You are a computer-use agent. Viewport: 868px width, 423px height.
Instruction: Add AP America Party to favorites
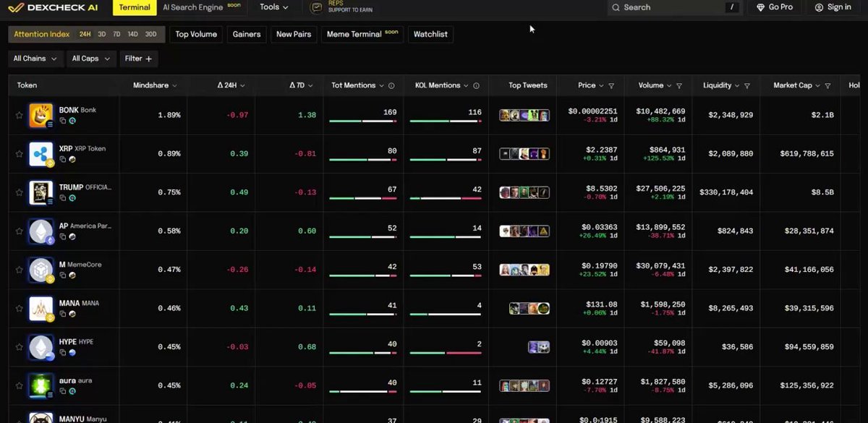pyautogui.click(x=20, y=231)
